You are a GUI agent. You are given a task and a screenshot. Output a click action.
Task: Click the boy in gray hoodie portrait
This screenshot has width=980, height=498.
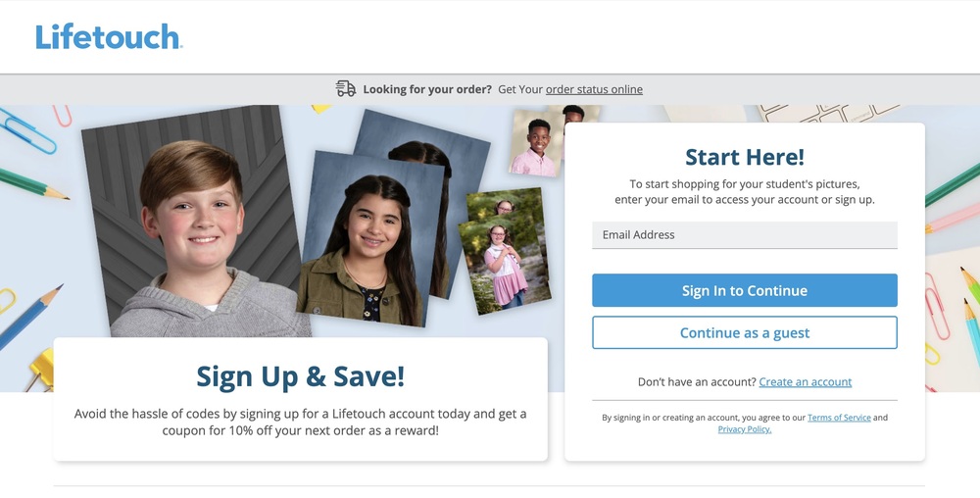click(194, 222)
